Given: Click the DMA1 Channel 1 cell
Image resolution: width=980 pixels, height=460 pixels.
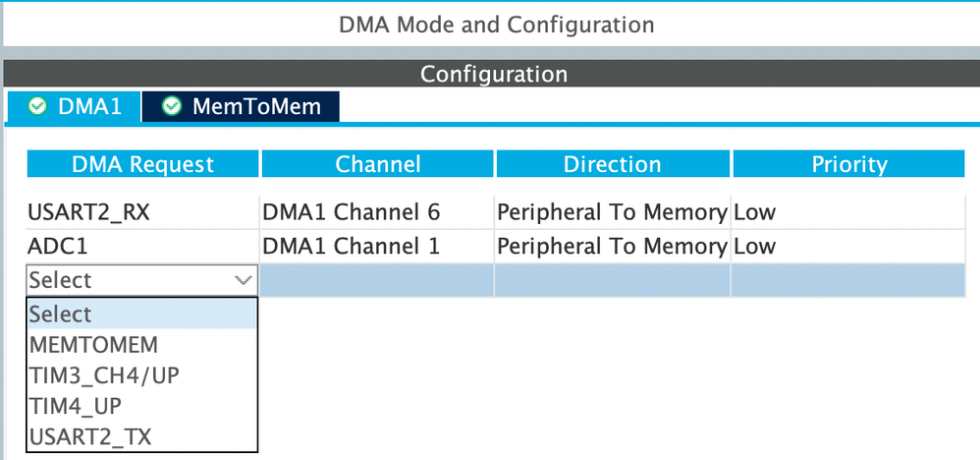Looking at the screenshot, I should [351, 246].
